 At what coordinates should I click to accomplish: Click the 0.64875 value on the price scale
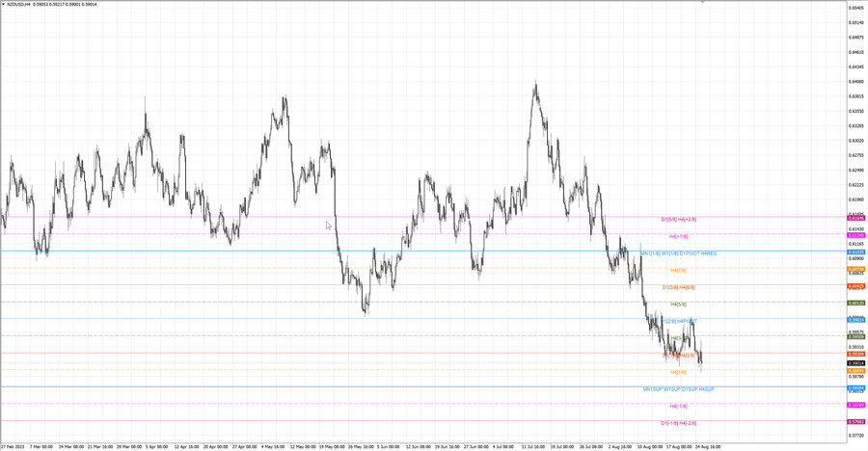[856, 38]
